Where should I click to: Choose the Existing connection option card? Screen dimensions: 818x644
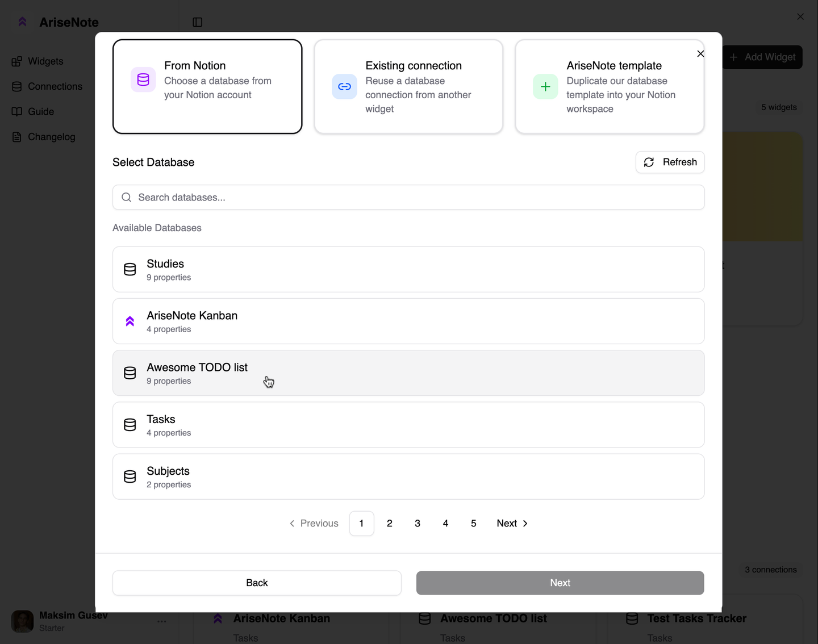pos(408,86)
